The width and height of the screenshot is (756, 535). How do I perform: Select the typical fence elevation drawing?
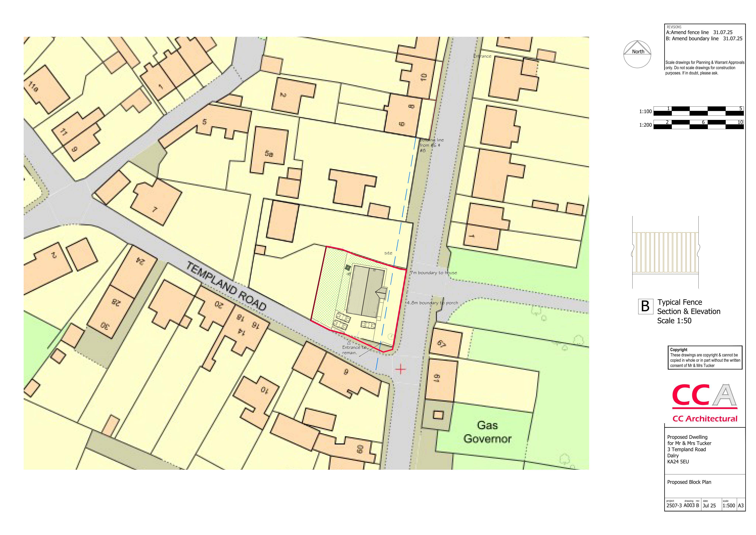click(665, 253)
